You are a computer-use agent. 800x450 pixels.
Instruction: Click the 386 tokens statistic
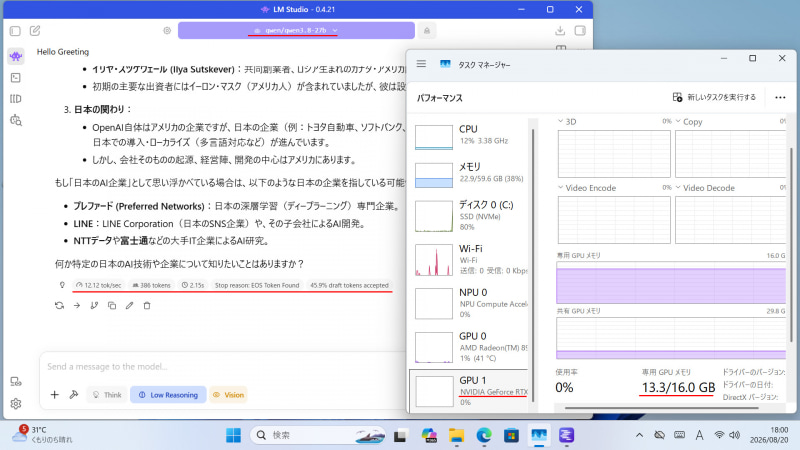click(152, 285)
